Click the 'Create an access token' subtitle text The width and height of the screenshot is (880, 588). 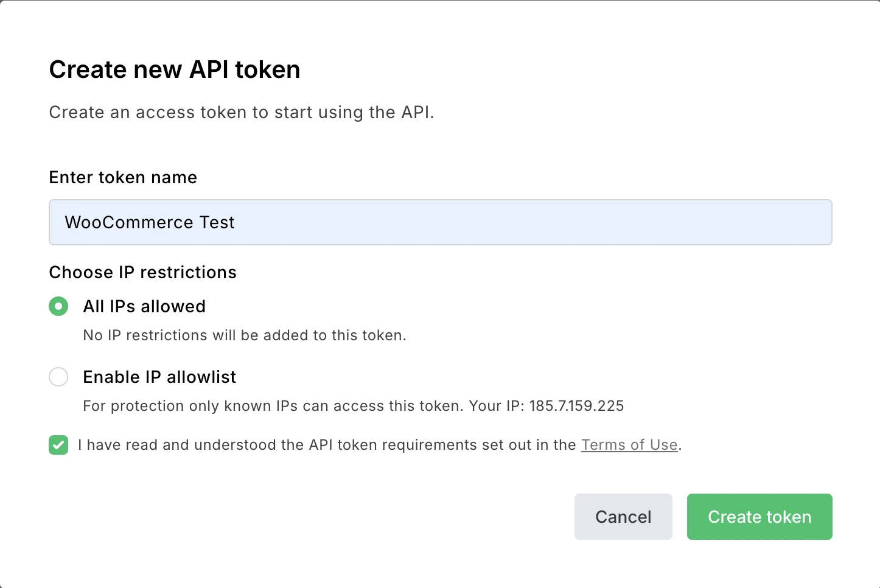click(x=241, y=112)
